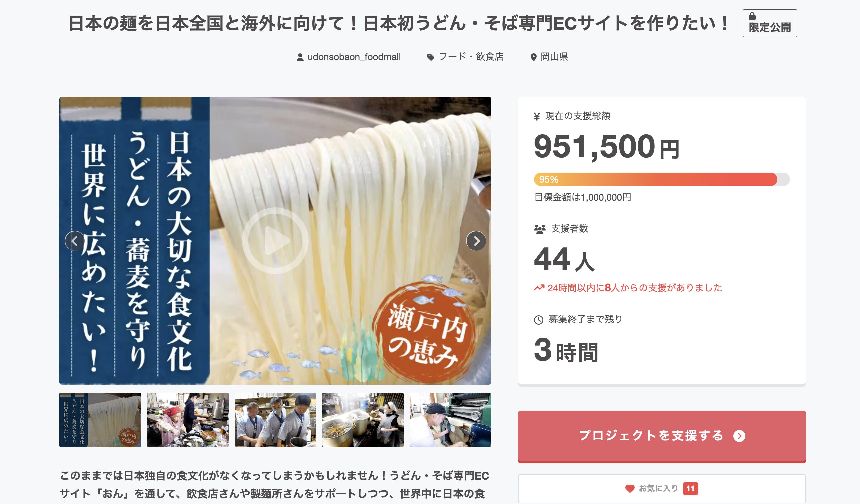Screen dimensions: 860x504
Task: Go to previous slide with left arrow
Action: point(74,241)
